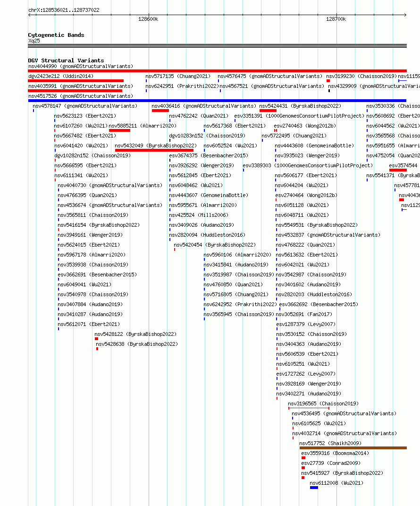Click the Cytogenetic Bands track title
The width and height of the screenshot is (420, 506).
(56, 35)
